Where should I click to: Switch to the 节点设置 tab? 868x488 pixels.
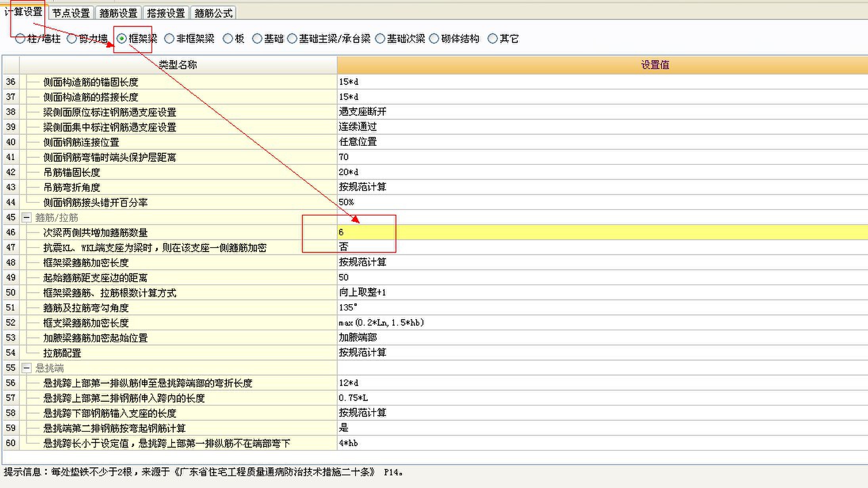[x=71, y=13]
